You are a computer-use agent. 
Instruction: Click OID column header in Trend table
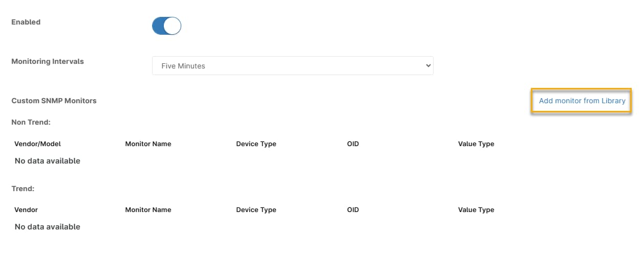tap(353, 210)
